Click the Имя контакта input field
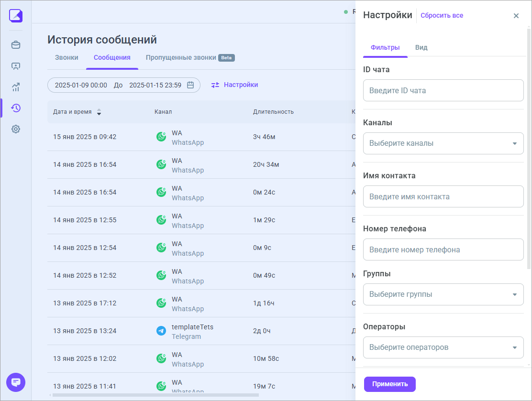 [x=443, y=196]
